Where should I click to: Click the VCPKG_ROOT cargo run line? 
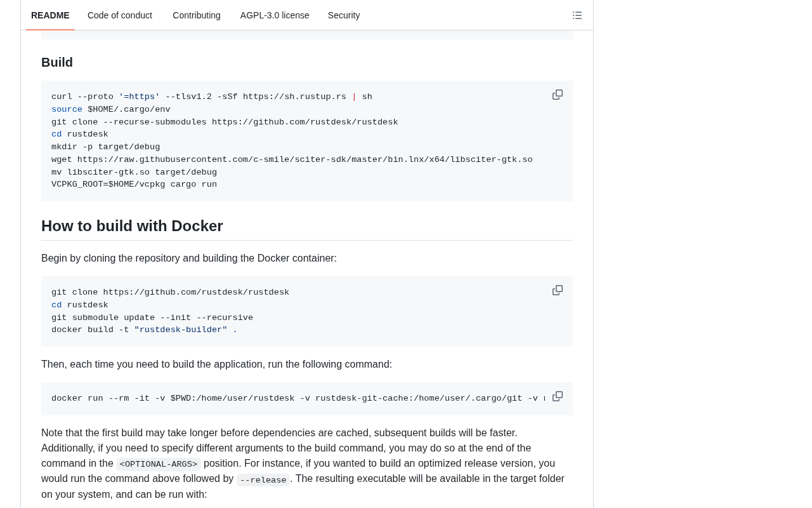[134, 184]
